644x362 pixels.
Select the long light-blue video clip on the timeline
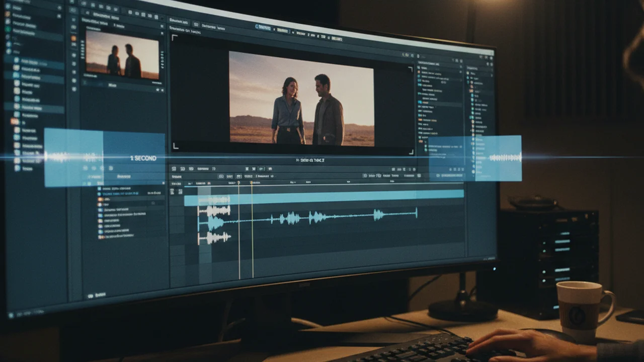324,198
